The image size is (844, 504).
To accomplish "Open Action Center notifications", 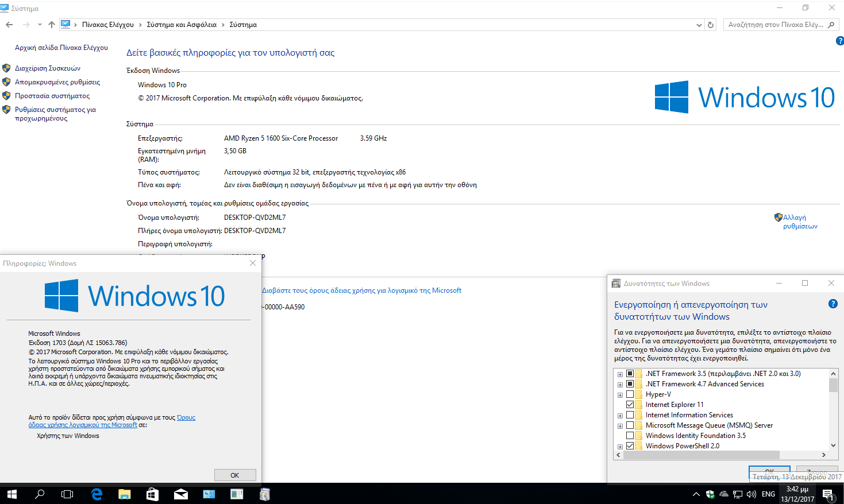I will coord(828,494).
